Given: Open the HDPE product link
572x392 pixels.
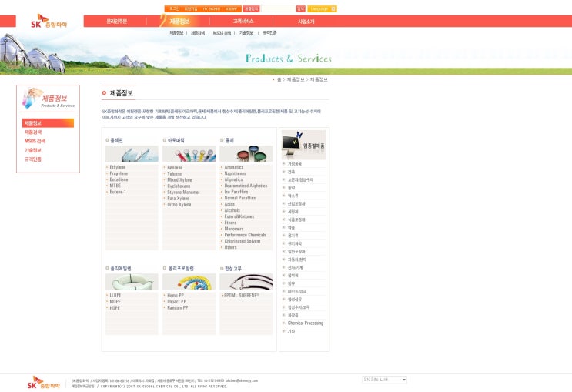Looking at the screenshot, I should 115,308.
